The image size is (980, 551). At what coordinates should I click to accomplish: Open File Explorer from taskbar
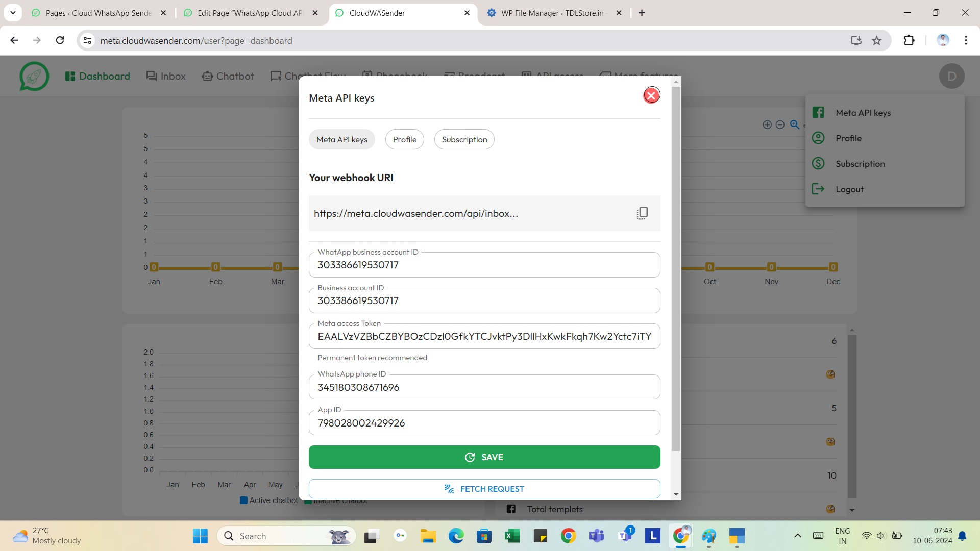point(428,536)
